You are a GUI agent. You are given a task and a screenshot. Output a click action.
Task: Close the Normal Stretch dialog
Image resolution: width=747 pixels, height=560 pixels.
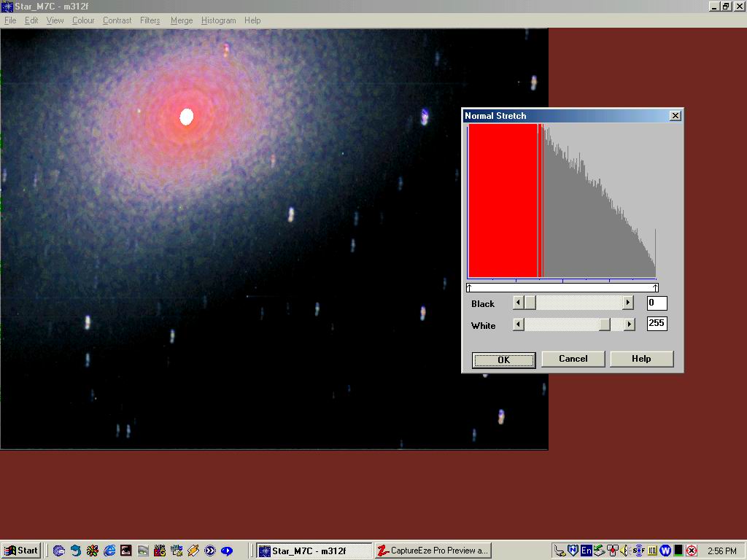(x=675, y=116)
